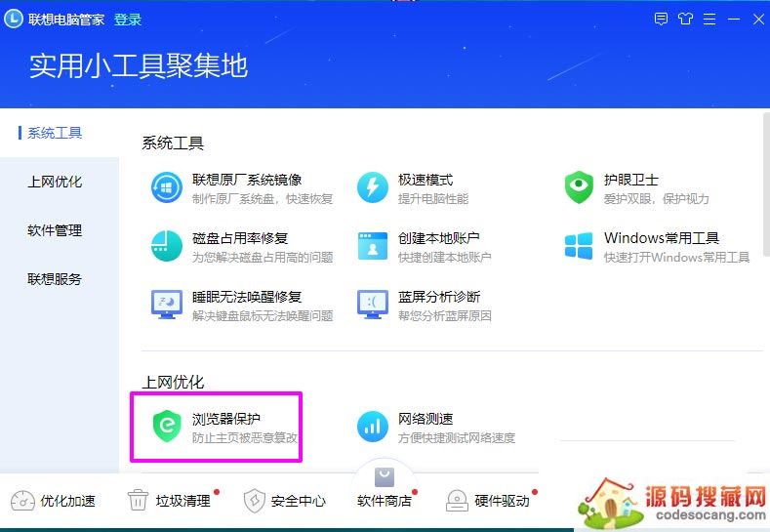Open the feedback message icon in title bar

(x=661, y=20)
